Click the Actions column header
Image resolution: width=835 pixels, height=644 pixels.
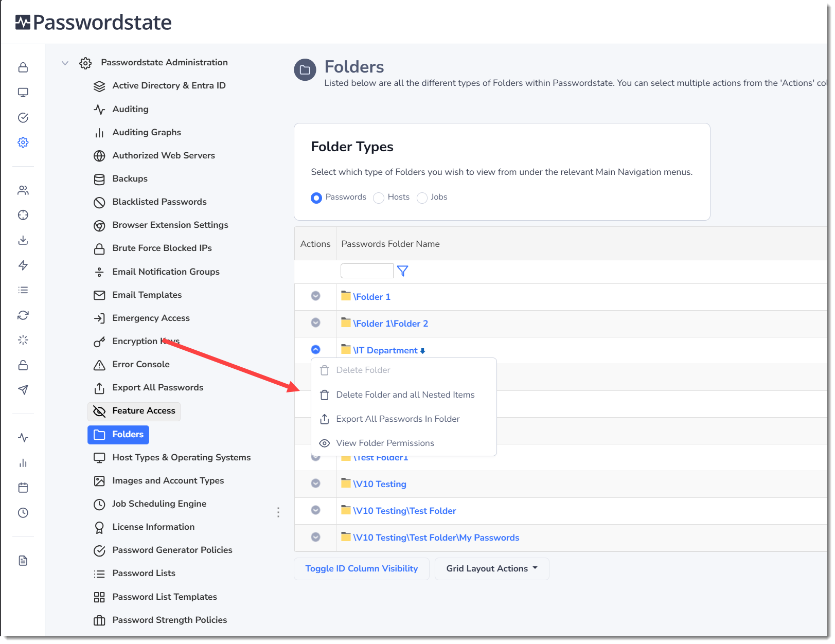[x=315, y=244]
